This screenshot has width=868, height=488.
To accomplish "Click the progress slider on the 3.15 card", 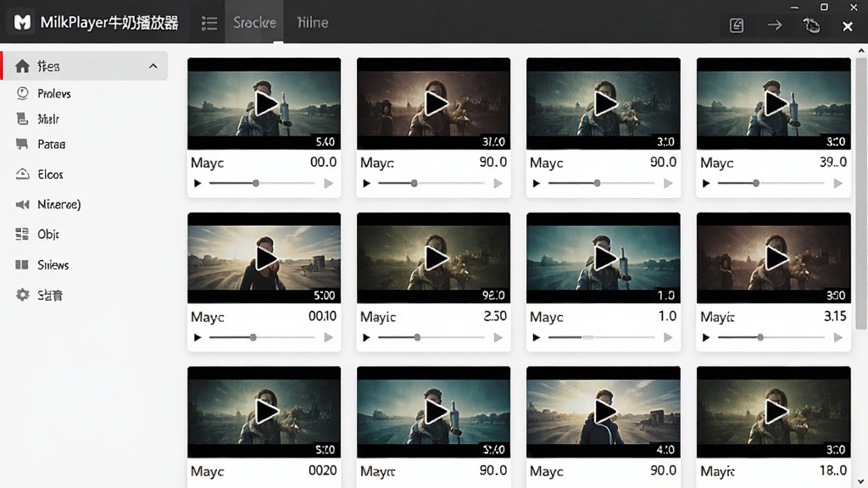I will [771, 337].
